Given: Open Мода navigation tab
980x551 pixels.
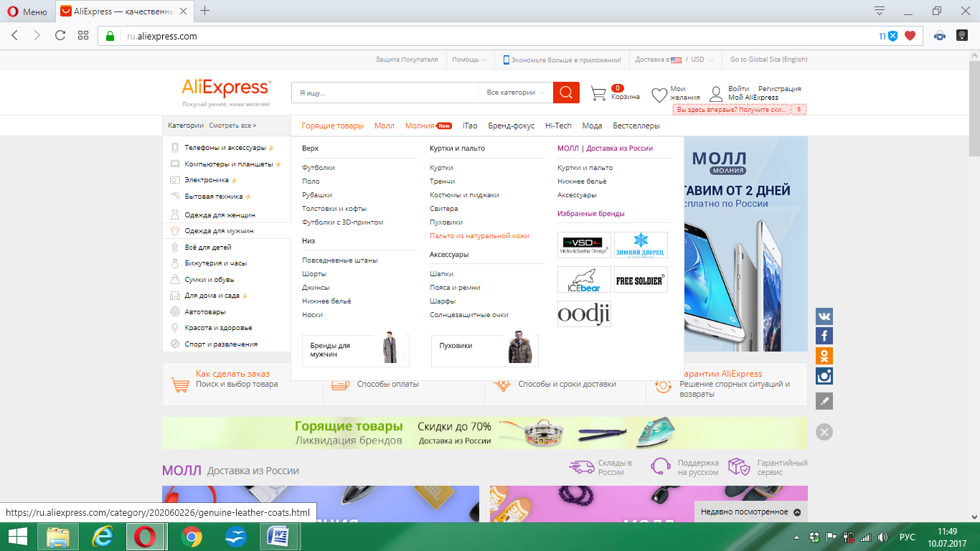Looking at the screenshot, I should [592, 126].
